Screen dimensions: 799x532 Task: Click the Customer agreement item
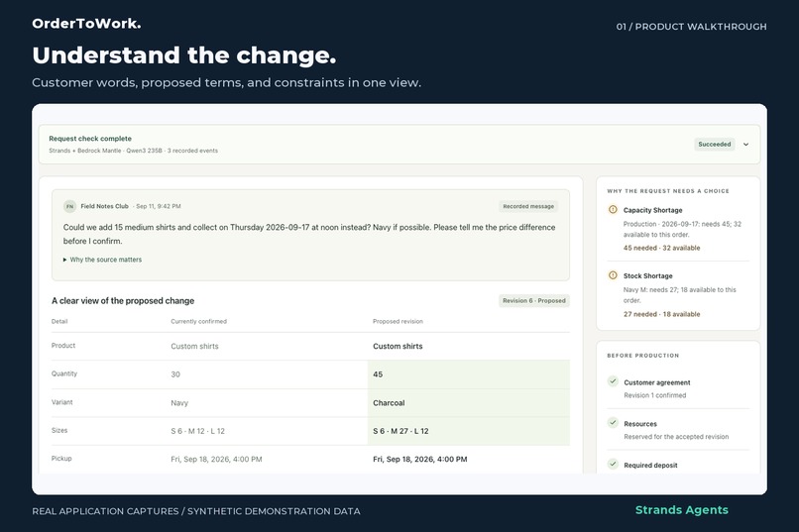pos(657,382)
